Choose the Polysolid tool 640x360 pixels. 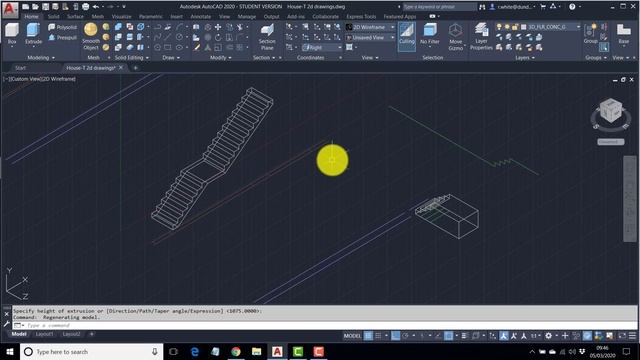62,27
